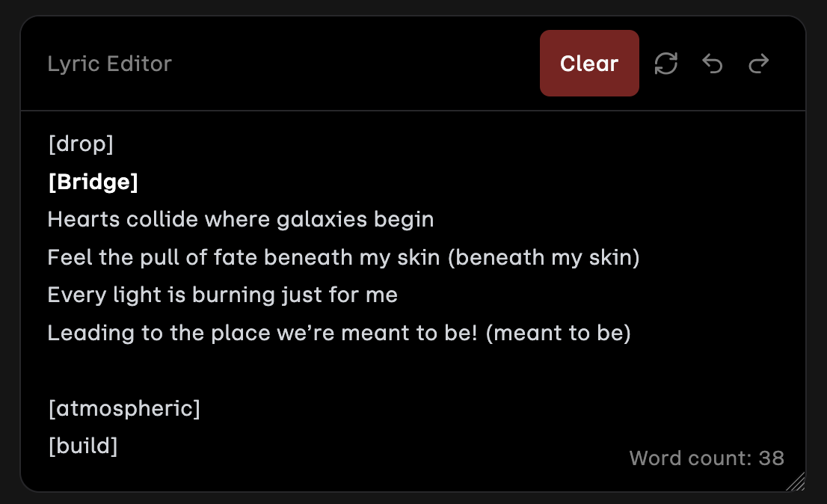Click the undo arrow icon
The image size is (827, 504).
[713, 64]
